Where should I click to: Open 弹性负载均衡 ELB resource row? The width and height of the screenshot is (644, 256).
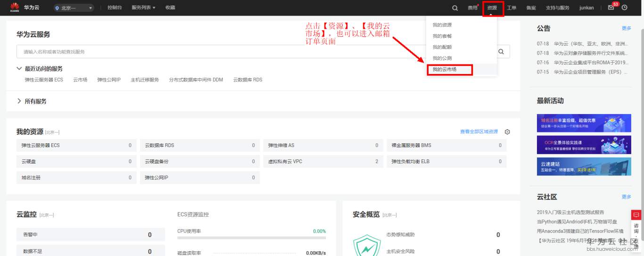point(446,162)
